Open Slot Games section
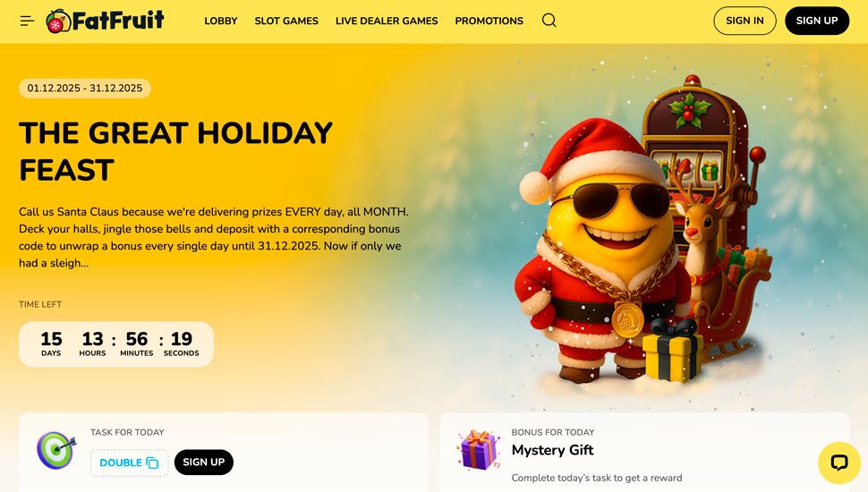Screen dimensions: 868x492 tap(286, 21)
